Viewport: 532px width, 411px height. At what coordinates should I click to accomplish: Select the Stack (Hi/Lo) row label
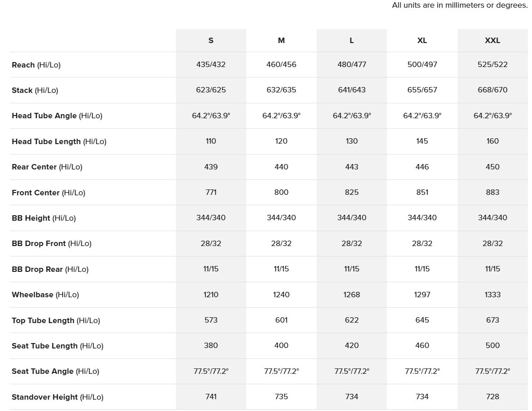[x=35, y=90]
